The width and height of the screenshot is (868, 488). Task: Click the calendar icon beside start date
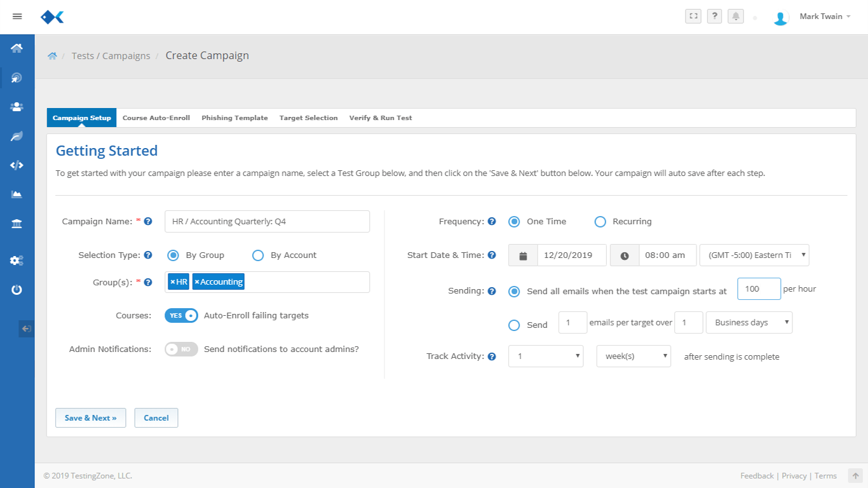[523, 255]
